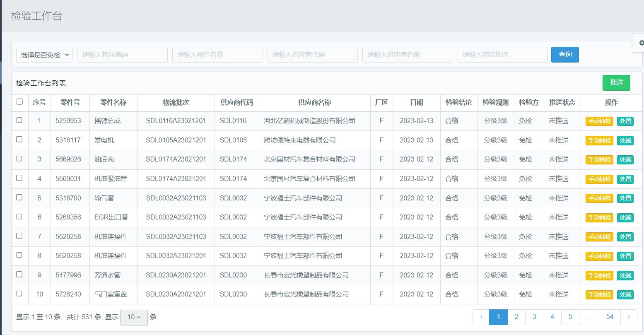Click part number 5726240
Screen dimensions: 644x335
pos(68,294)
